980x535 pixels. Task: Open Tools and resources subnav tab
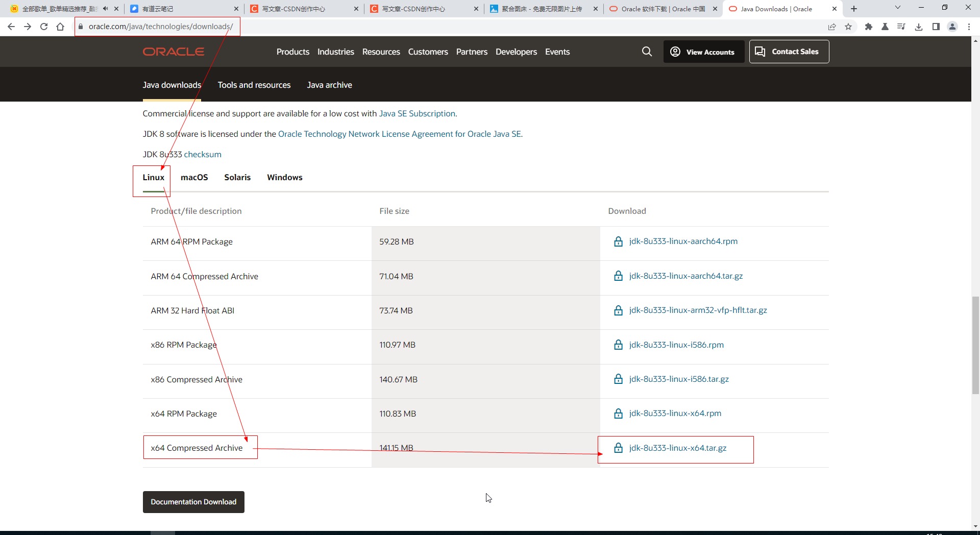point(254,85)
